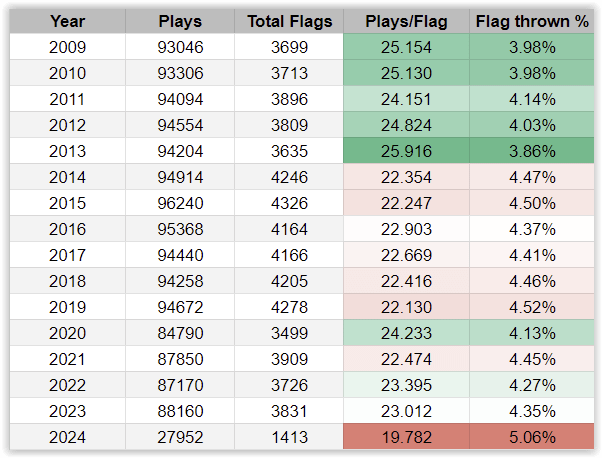
Task: Click the year cell 2016
Action: click(x=68, y=229)
